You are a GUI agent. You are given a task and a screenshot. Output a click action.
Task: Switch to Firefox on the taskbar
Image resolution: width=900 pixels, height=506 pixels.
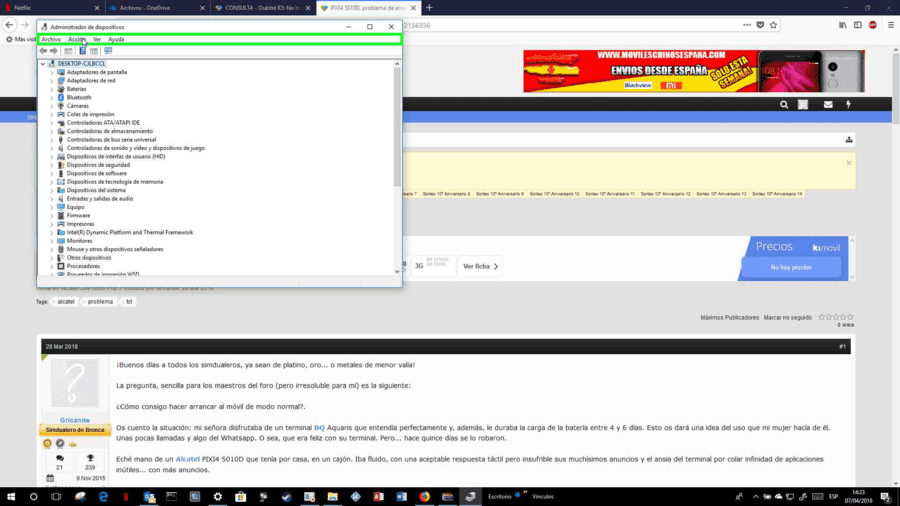tap(424, 496)
